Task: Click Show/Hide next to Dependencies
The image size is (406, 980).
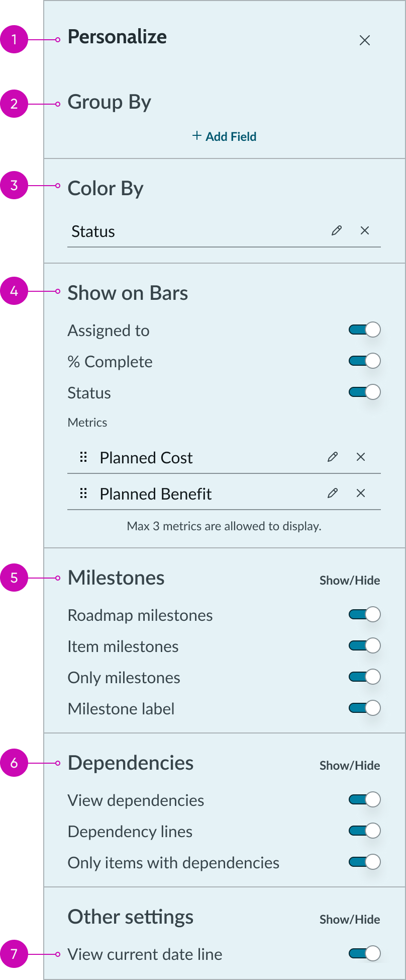Action: [x=350, y=766]
